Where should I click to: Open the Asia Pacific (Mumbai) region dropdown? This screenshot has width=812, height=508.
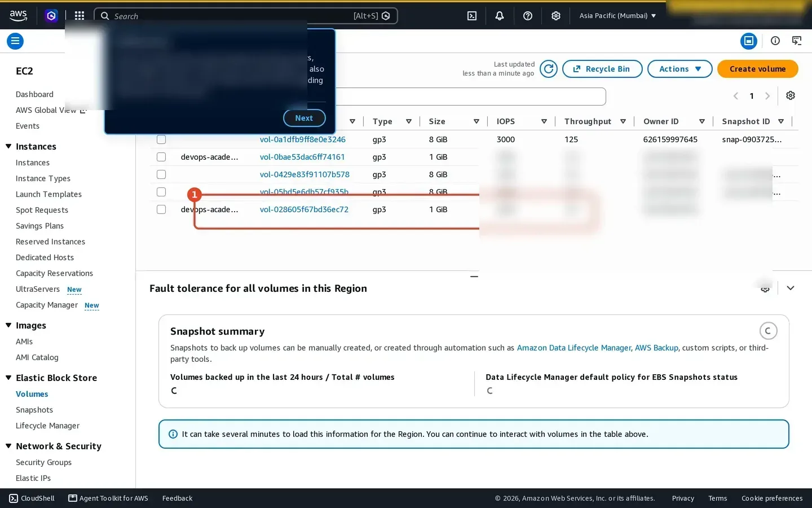click(x=617, y=16)
